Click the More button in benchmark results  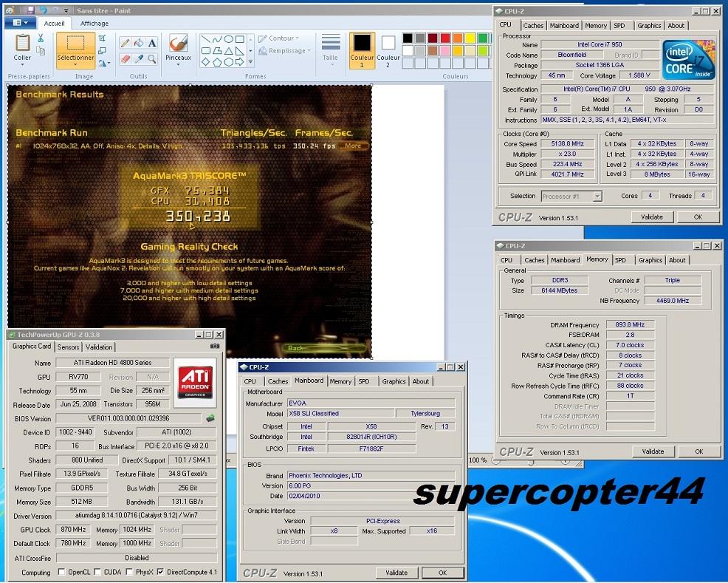pyautogui.click(x=353, y=146)
